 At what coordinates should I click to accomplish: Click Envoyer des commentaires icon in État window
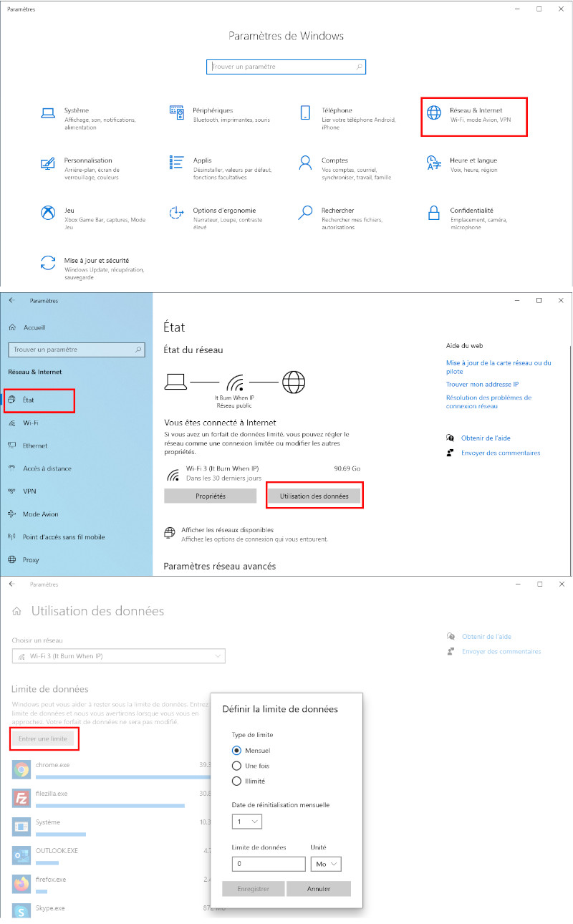coord(450,453)
